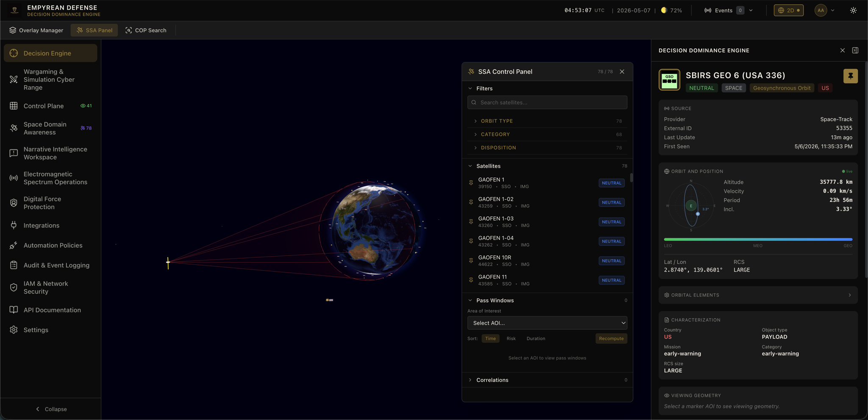
Task: Open IAM & Network Security
Action: (50, 287)
